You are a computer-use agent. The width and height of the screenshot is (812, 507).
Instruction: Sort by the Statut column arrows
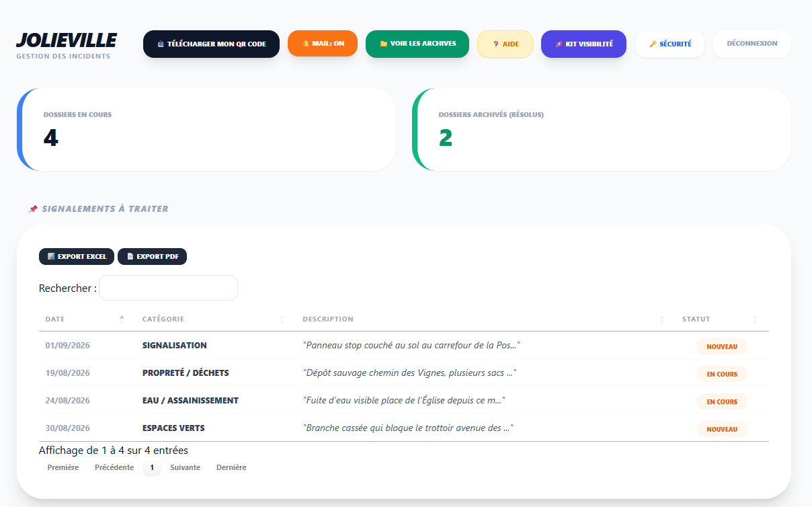(x=755, y=319)
